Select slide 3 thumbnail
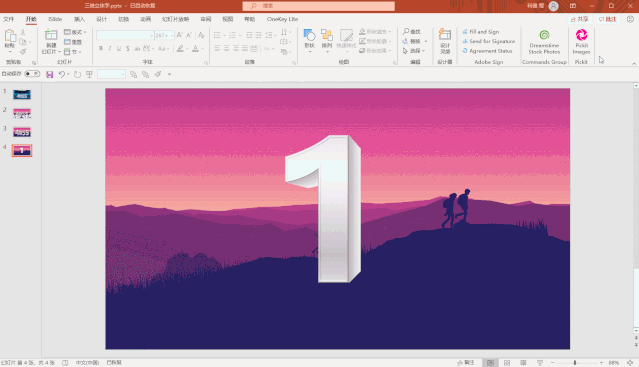The height and width of the screenshot is (367, 639). click(x=22, y=132)
